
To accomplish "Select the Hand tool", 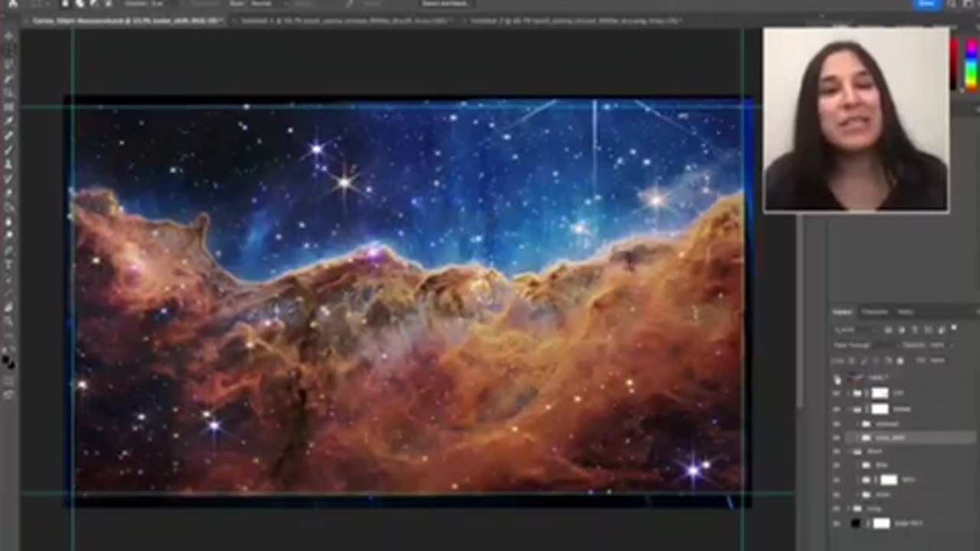I will coord(11,307).
